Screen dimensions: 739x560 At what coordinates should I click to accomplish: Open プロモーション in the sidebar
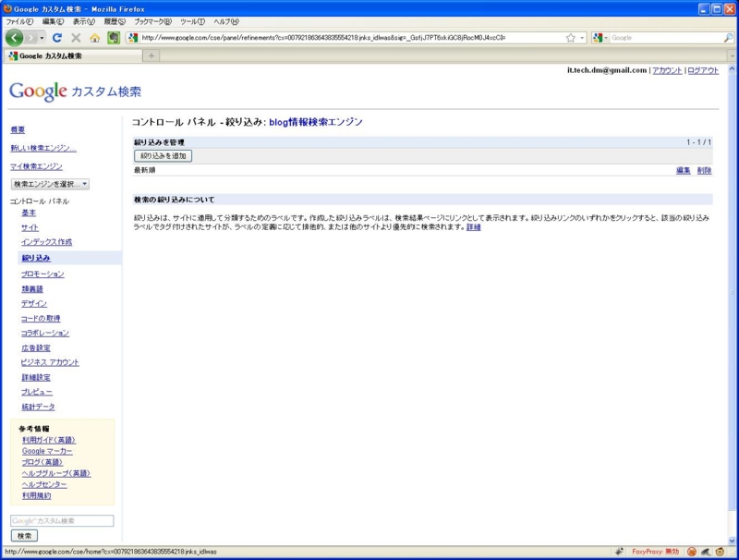click(x=42, y=274)
